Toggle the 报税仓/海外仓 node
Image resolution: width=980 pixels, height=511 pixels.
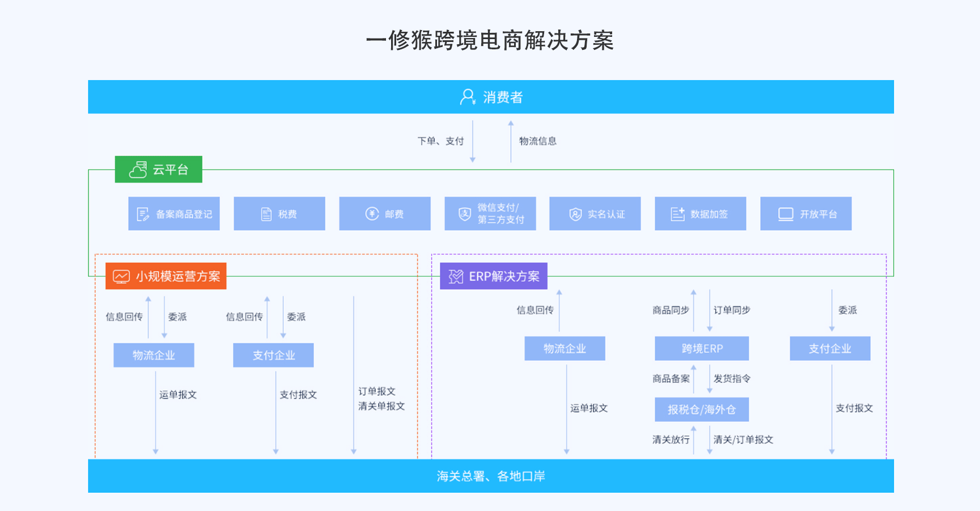tap(702, 409)
